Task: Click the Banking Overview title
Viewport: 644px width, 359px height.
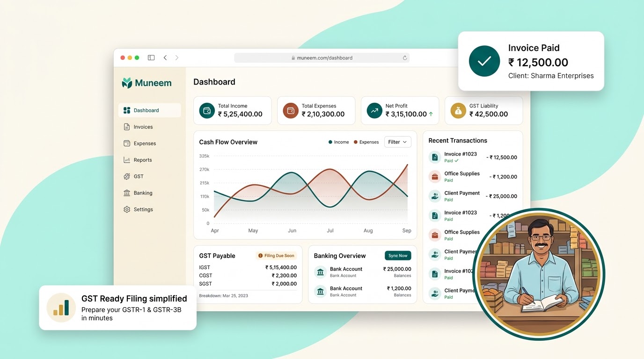Action: [340, 256]
